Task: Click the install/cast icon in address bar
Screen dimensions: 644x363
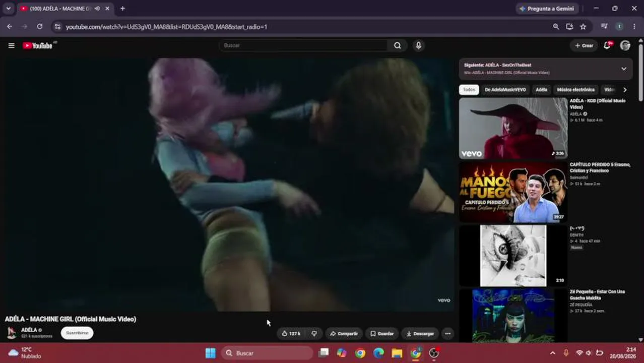Action: [x=569, y=27]
